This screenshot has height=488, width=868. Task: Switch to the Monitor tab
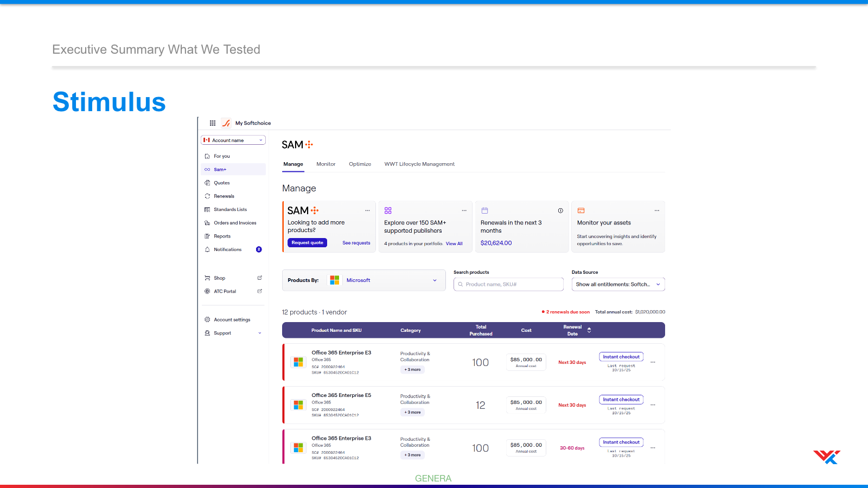[x=326, y=164]
